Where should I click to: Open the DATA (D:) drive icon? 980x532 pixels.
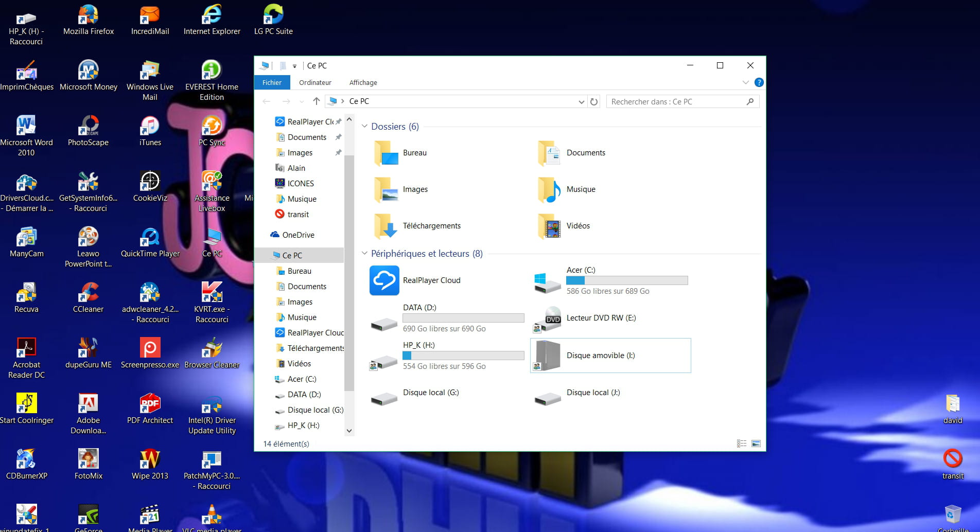coord(384,323)
